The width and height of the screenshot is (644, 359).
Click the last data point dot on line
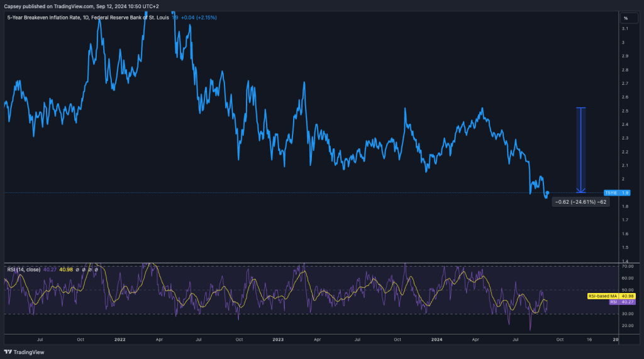[548, 192]
